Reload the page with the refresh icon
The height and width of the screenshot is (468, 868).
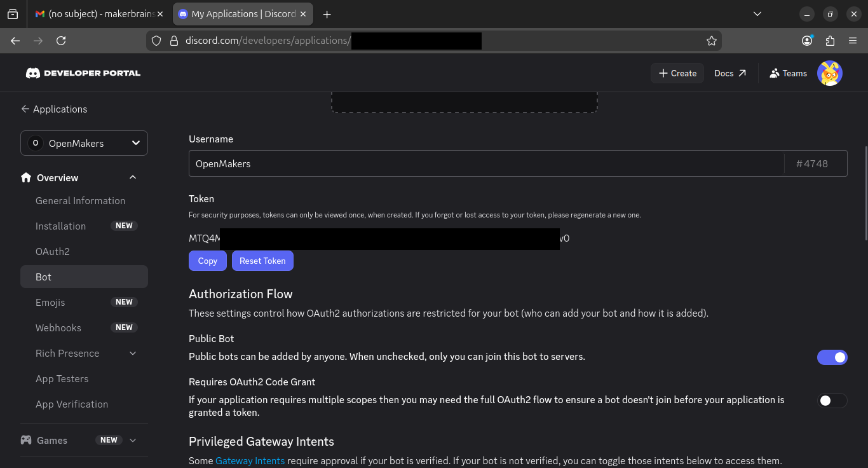[x=61, y=40]
